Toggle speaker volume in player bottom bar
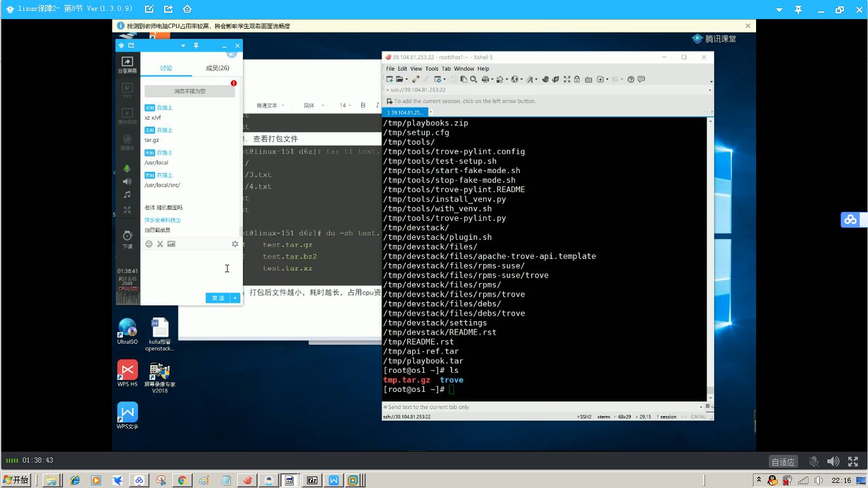Viewport: 868px width, 488px height. pyautogui.click(x=832, y=461)
